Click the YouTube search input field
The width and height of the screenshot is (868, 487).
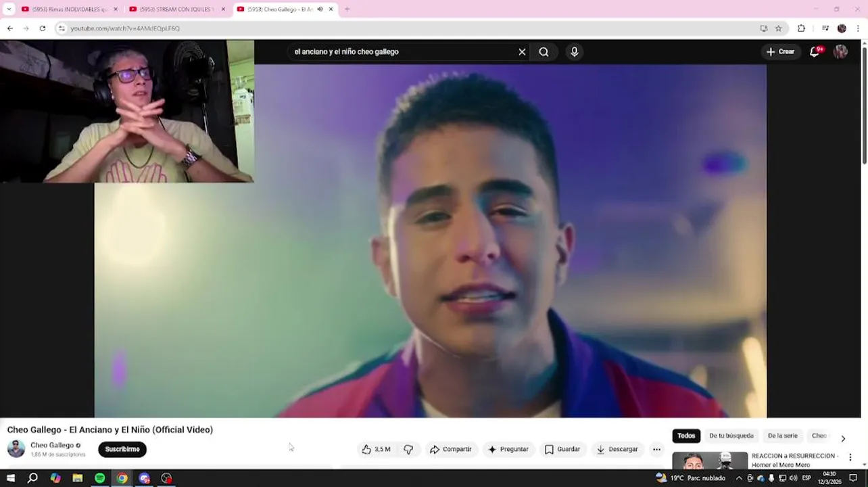click(402, 52)
